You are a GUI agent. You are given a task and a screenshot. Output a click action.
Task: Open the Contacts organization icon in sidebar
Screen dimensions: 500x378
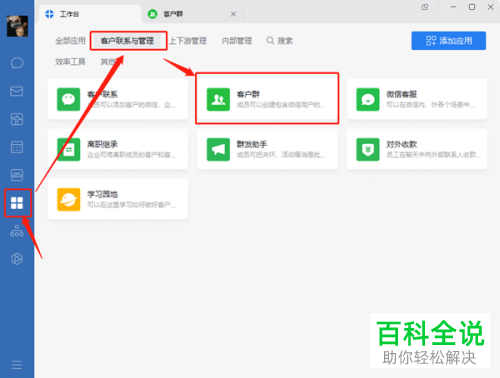click(x=17, y=231)
